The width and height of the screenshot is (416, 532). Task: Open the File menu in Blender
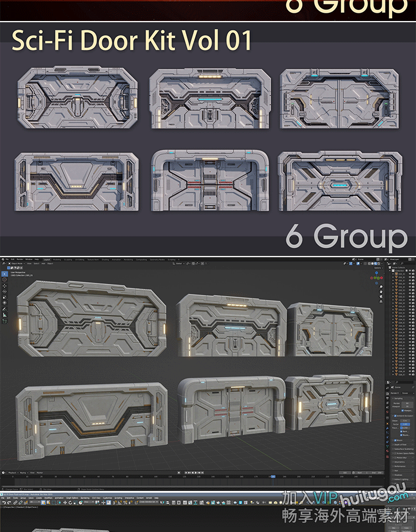click(x=7, y=259)
